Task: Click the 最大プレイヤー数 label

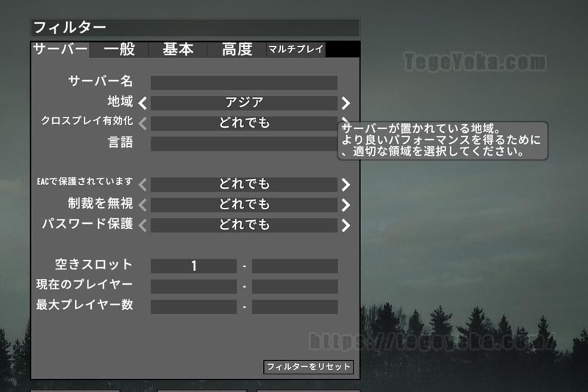Action: click(85, 305)
